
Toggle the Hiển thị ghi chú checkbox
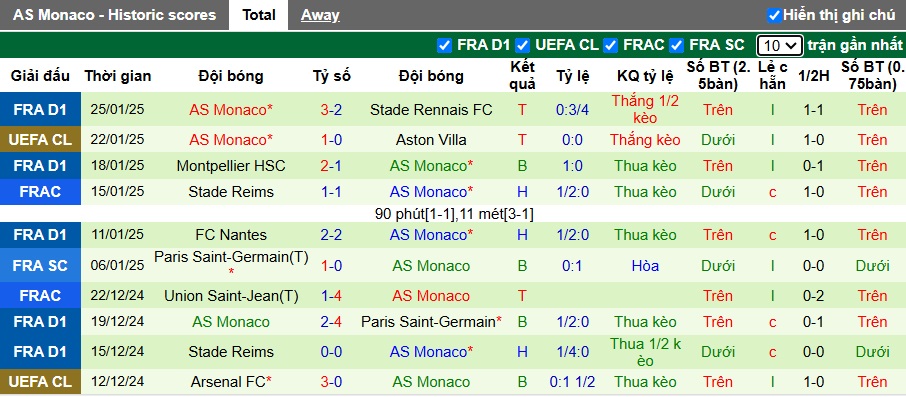pos(774,16)
